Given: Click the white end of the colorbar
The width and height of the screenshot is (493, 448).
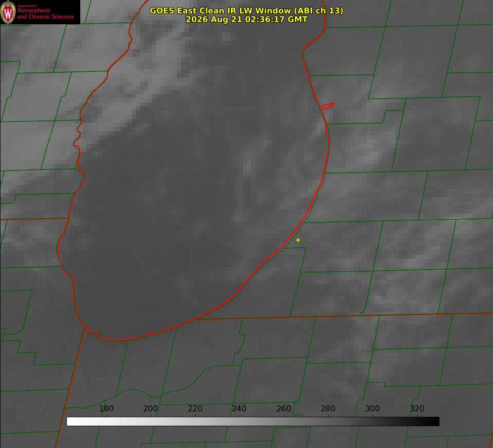Looking at the screenshot, I should (x=72, y=422).
